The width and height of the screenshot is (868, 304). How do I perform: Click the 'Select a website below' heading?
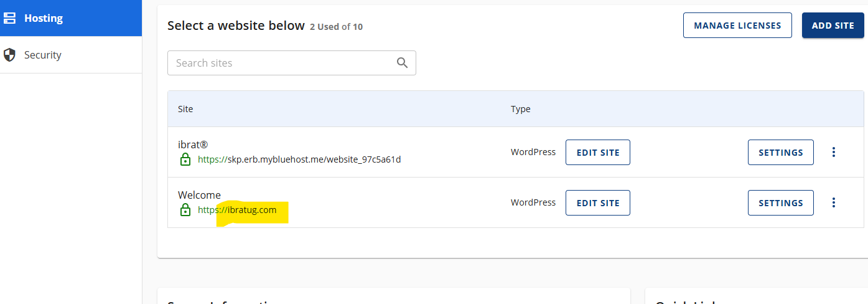236,26
